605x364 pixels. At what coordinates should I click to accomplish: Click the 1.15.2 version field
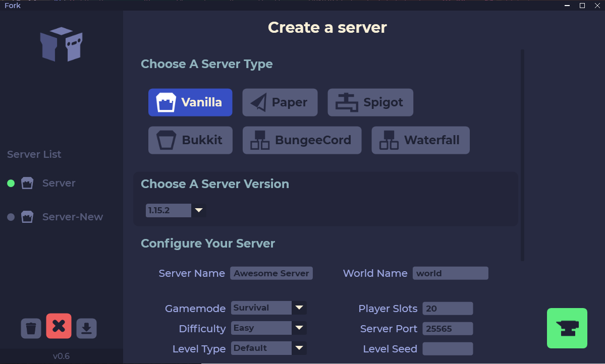tap(168, 210)
